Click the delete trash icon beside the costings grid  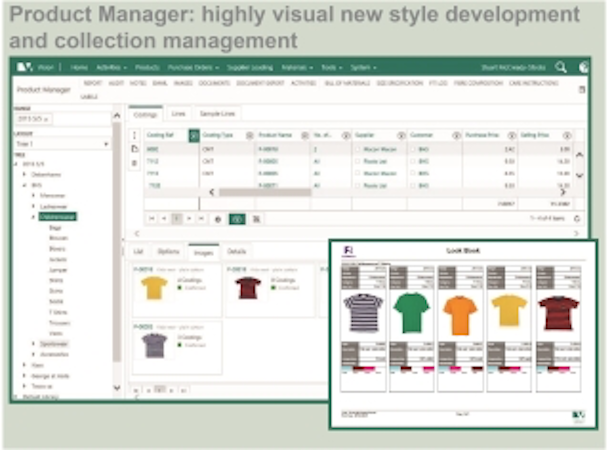(x=135, y=163)
